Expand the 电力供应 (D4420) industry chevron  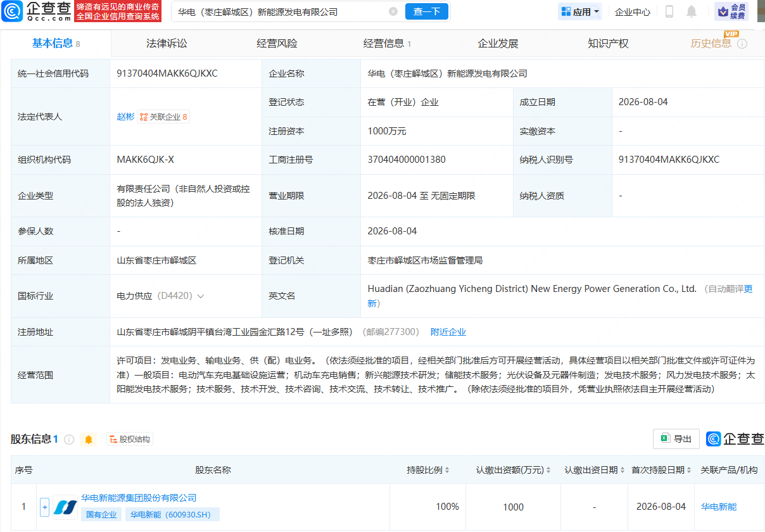click(x=201, y=296)
